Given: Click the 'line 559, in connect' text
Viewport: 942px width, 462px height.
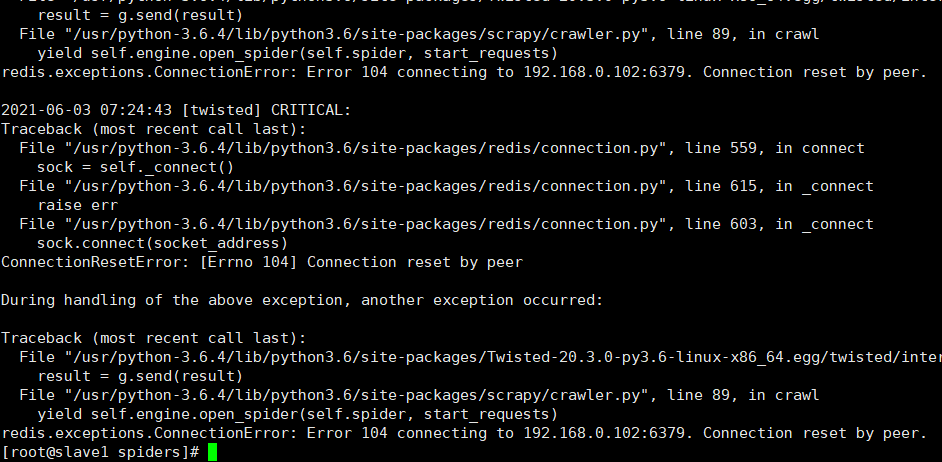Looking at the screenshot, I should click(x=774, y=148).
